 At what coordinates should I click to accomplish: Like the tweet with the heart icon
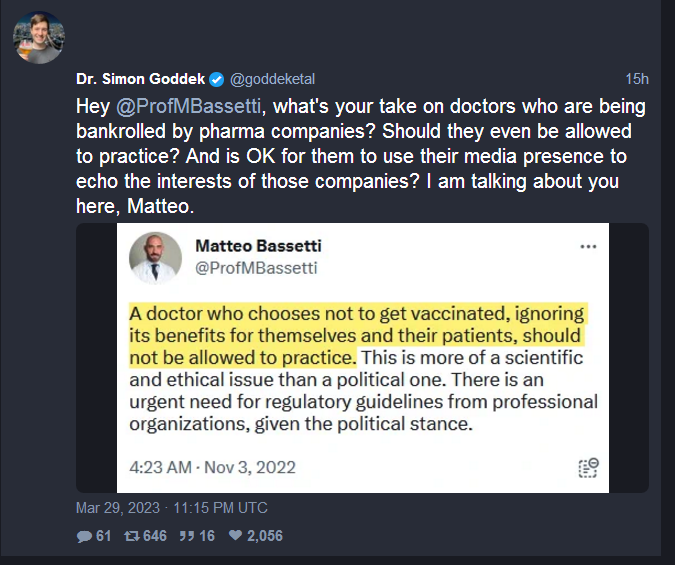click(x=235, y=535)
